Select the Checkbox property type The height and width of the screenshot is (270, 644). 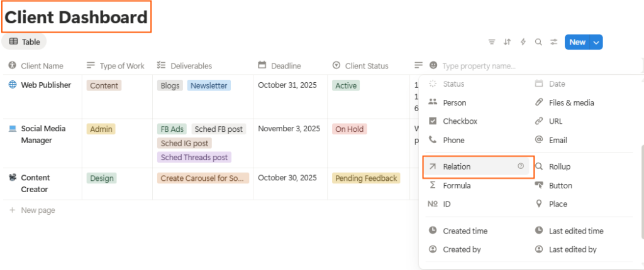pyautogui.click(x=460, y=121)
